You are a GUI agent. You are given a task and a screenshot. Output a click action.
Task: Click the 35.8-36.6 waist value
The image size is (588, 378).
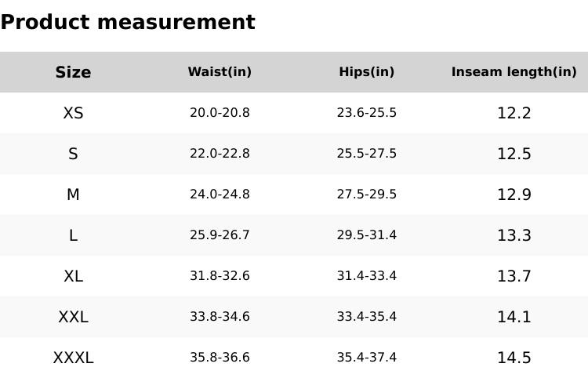coord(220,358)
